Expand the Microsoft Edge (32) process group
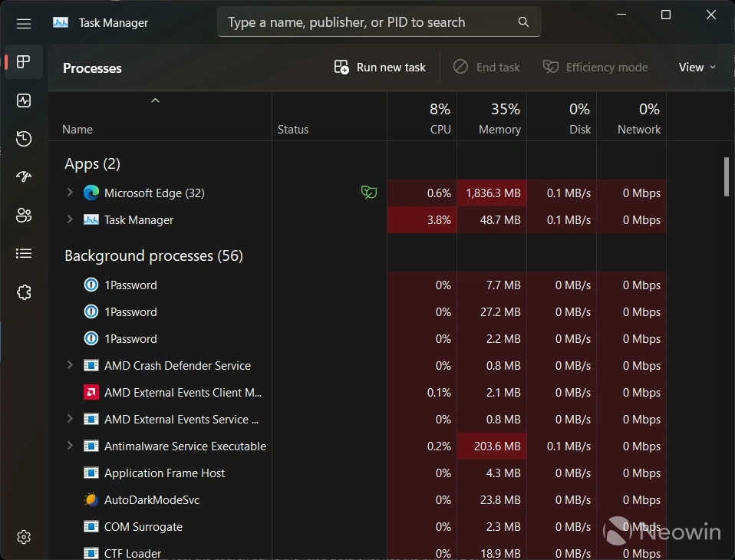Image resolution: width=735 pixels, height=560 pixels. (x=70, y=192)
